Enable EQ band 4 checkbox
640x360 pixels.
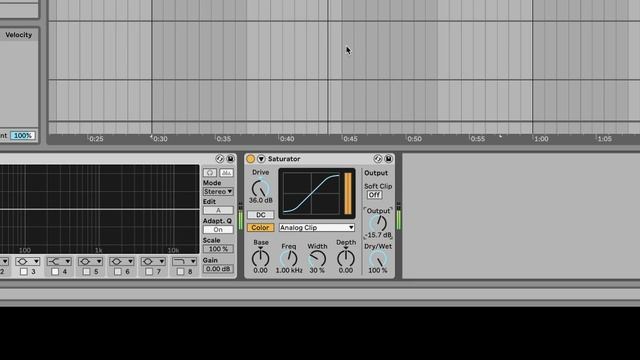55,271
